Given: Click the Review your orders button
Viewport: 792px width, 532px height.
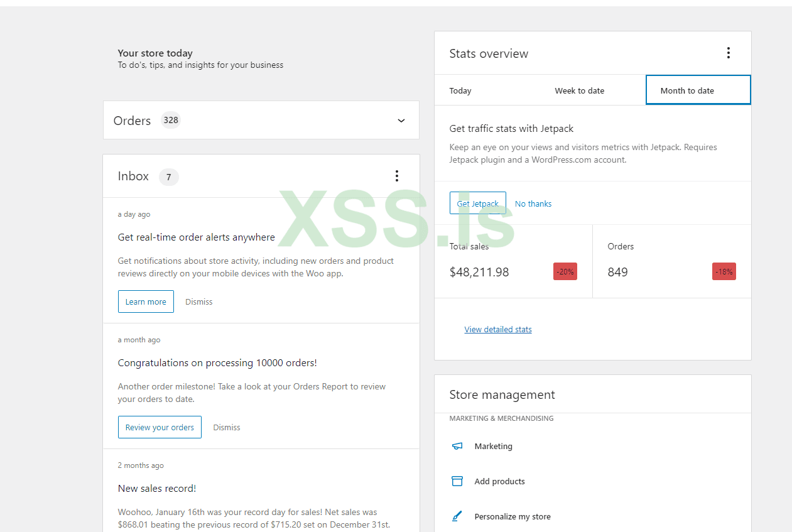Looking at the screenshot, I should pos(160,427).
